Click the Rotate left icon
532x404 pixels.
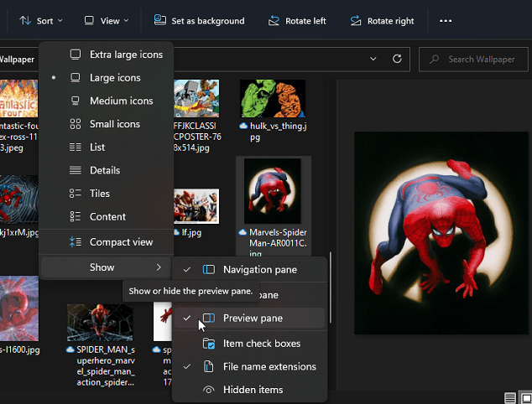[274, 21]
